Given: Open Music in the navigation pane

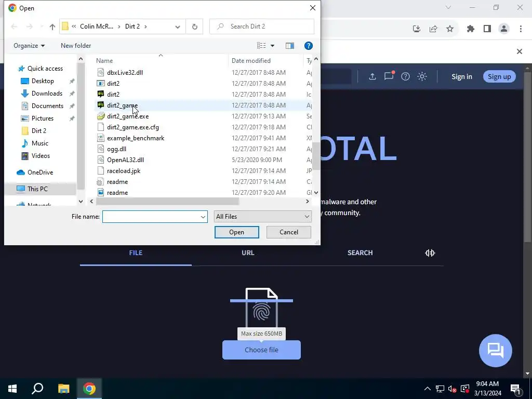Looking at the screenshot, I should (39, 143).
